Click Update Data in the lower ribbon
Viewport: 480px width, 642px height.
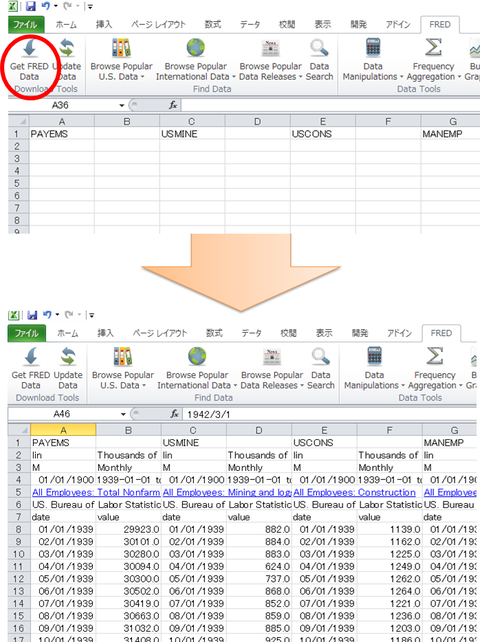point(68,368)
